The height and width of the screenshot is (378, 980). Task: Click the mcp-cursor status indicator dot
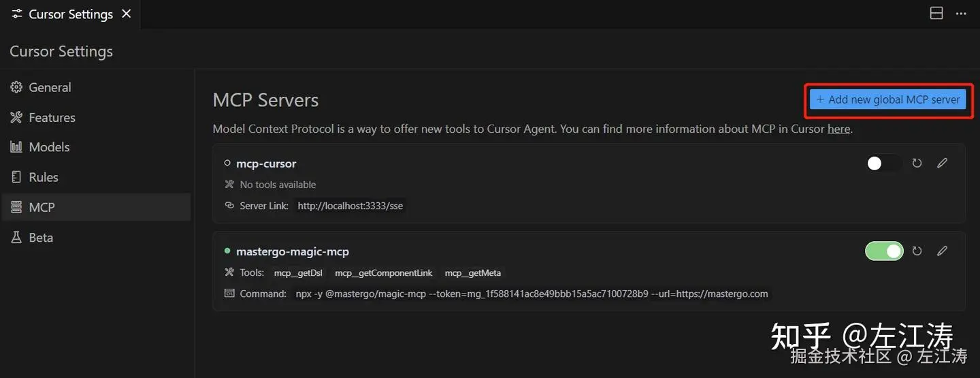tap(228, 163)
